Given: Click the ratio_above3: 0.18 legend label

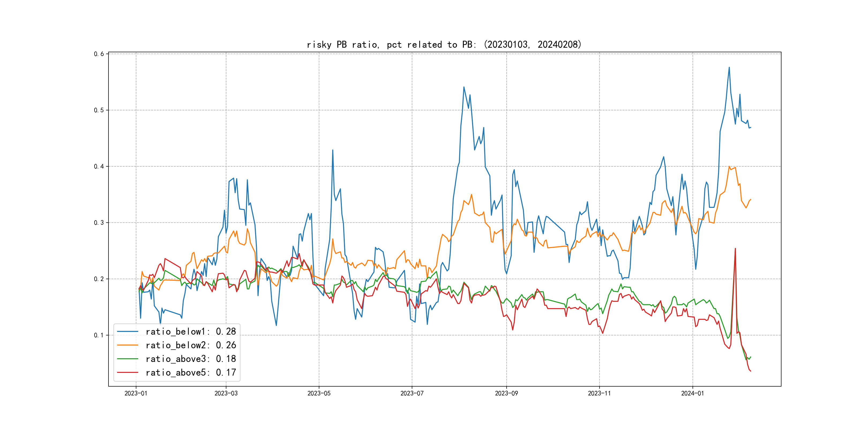Looking at the screenshot, I should click(191, 359).
